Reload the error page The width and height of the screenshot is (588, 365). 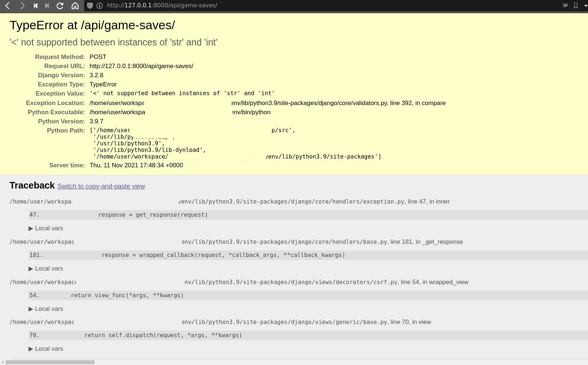60,5
